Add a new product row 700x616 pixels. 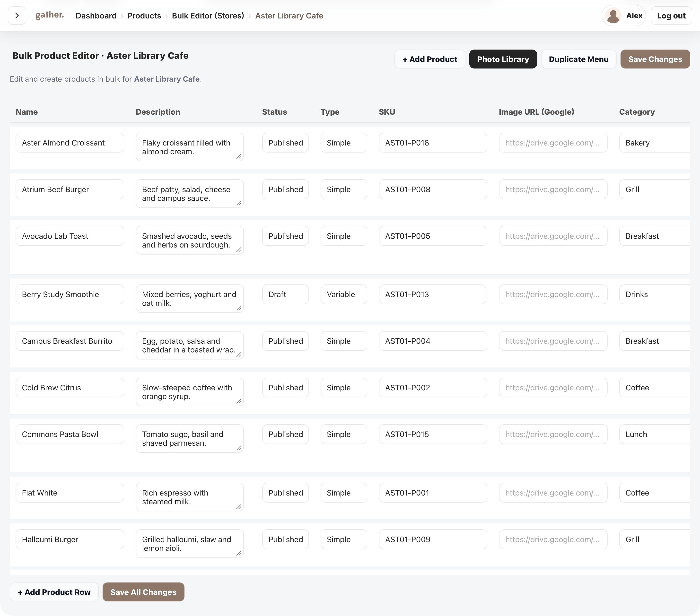click(54, 592)
